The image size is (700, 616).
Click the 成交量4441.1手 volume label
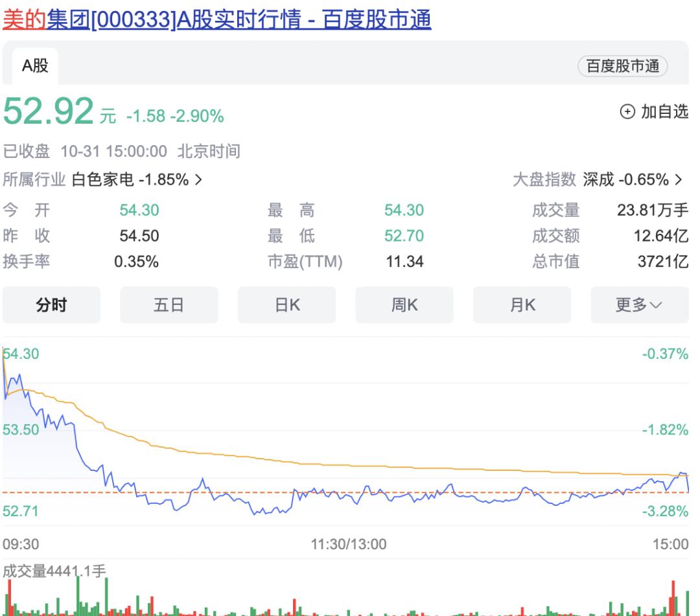pos(54,571)
